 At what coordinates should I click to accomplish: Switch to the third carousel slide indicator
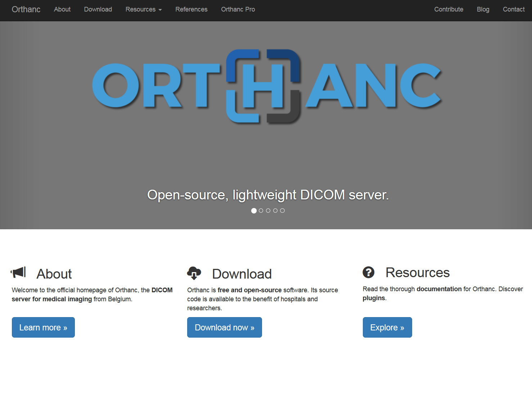click(268, 211)
